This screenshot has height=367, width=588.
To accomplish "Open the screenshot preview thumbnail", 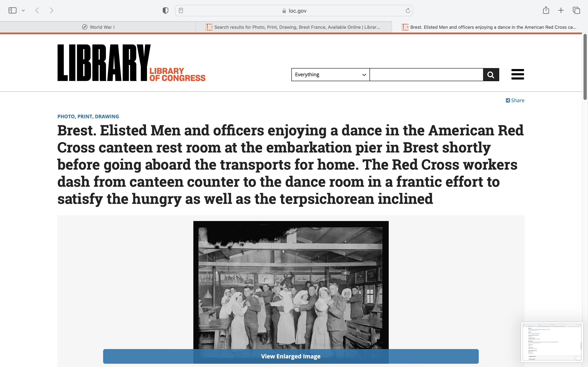I will point(551,342).
